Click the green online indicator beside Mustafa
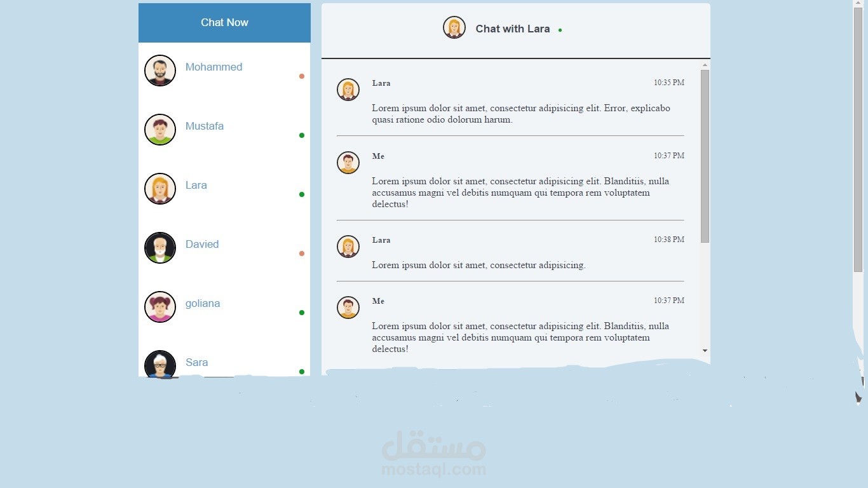Viewport: 868px width, 488px height. 301,135
